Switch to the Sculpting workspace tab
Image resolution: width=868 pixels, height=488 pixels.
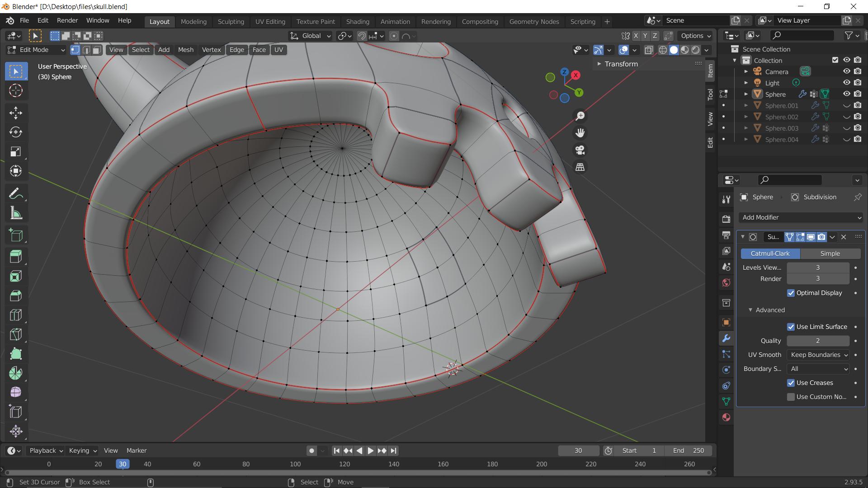point(231,22)
